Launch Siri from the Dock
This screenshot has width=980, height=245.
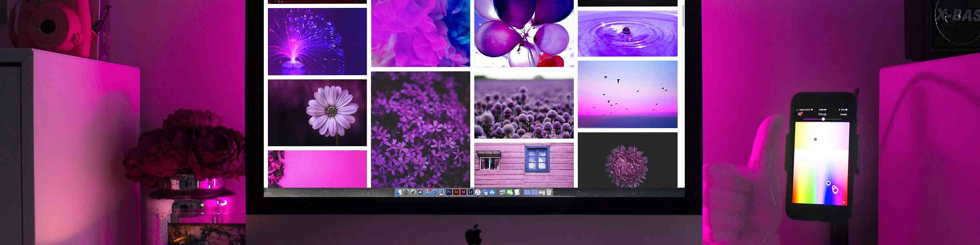420,192
